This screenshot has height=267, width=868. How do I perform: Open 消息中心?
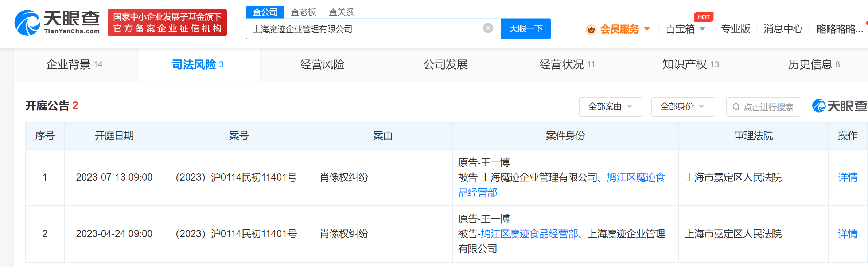pos(783,29)
